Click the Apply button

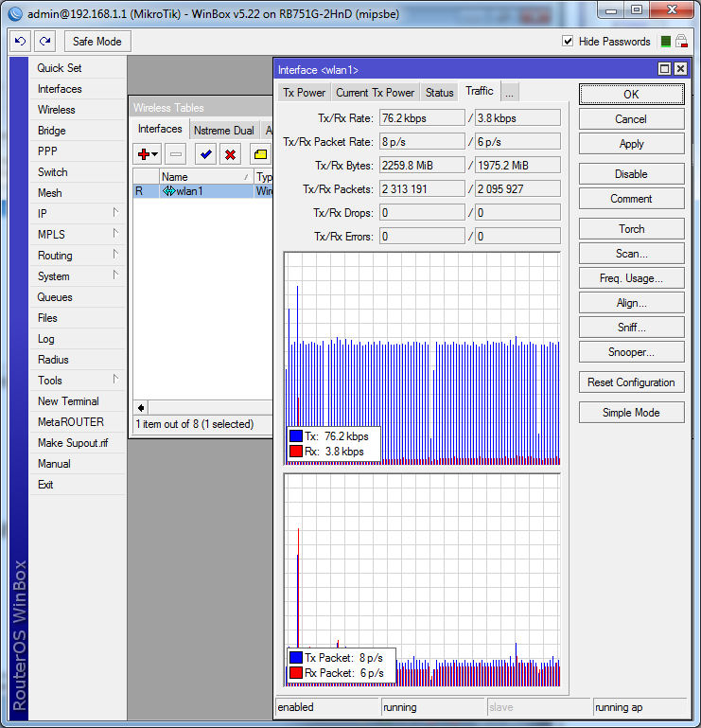point(631,144)
